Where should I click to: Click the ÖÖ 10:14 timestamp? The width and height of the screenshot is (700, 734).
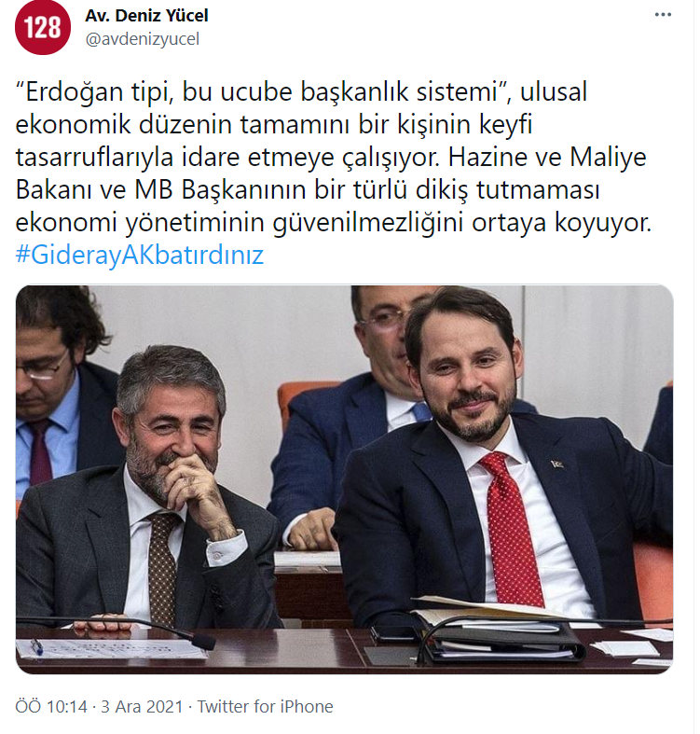coord(51,706)
